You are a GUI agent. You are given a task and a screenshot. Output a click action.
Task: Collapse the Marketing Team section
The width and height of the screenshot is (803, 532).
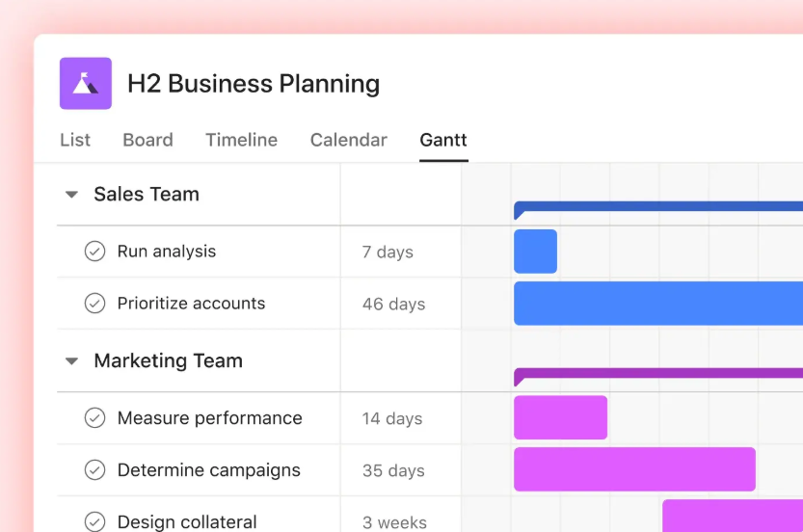(71, 361)
